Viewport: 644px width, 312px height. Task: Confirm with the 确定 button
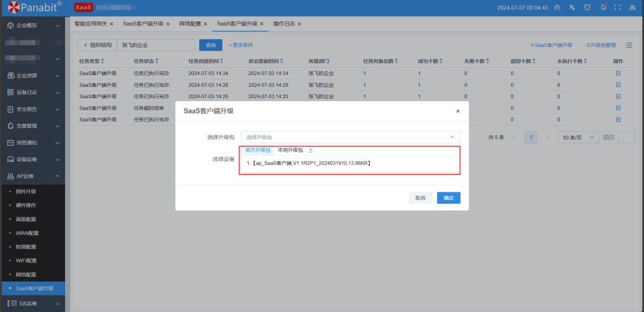[448, 198]
